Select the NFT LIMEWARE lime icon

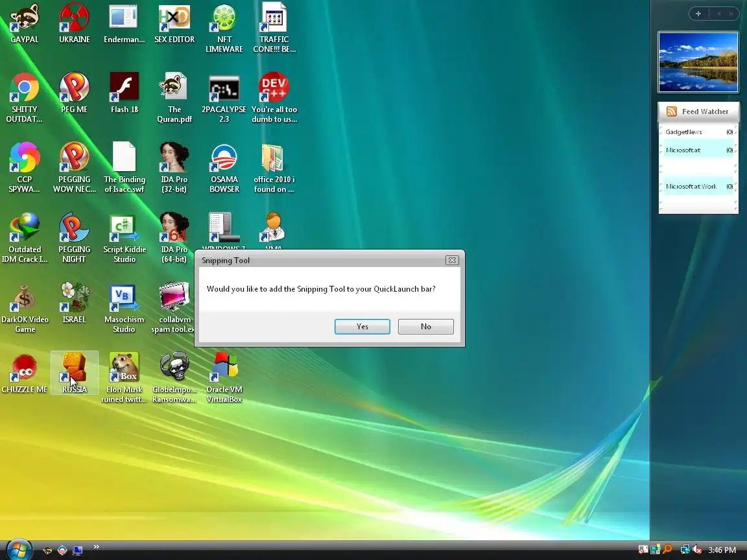coord(224,28)
